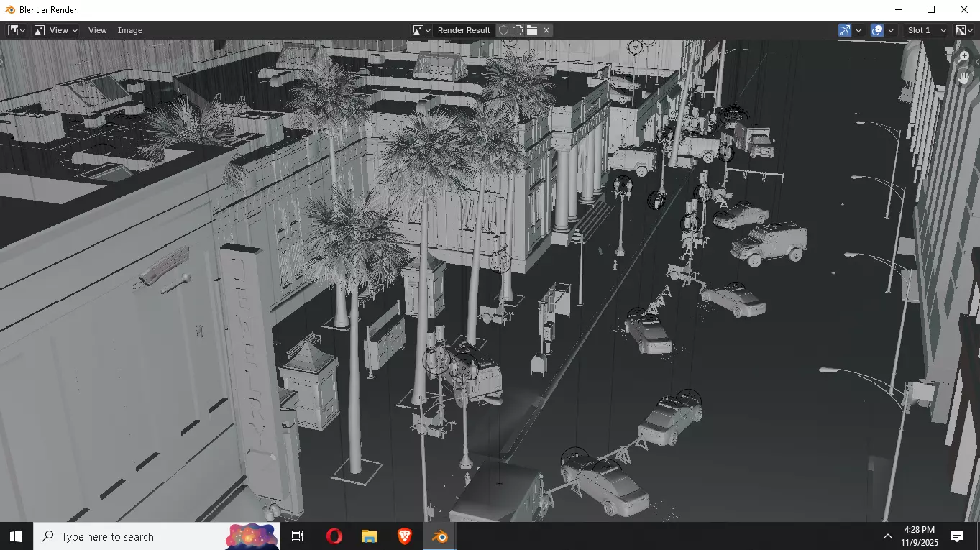Click the Blender taskbar icon
The height and width of the screenshot is (550, 980).
pos(439,536)
